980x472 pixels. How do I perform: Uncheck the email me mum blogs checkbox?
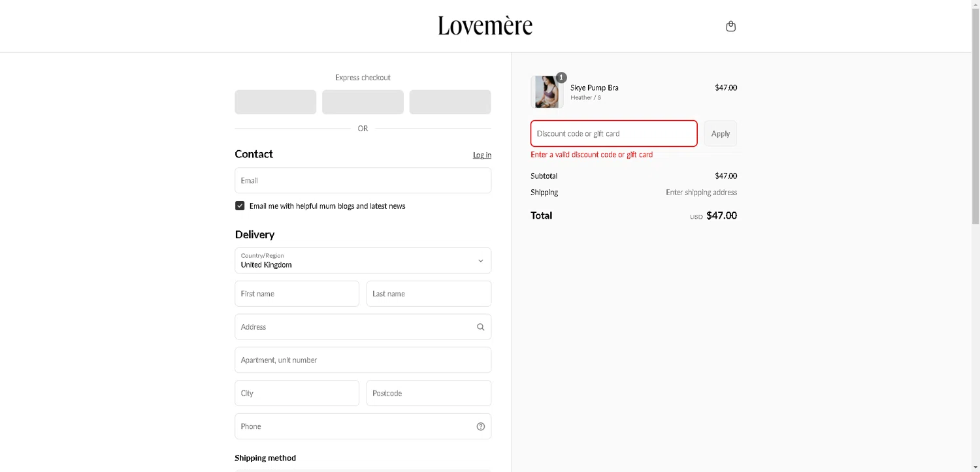coord(240,206)
